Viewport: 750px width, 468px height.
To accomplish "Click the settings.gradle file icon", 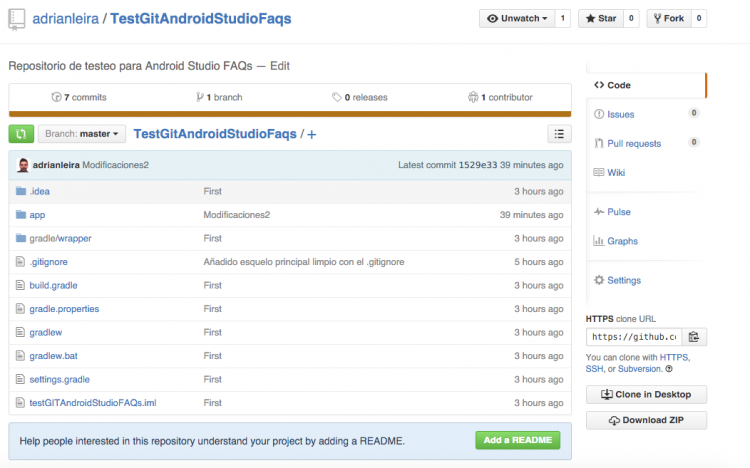I will tap(20, 379).
